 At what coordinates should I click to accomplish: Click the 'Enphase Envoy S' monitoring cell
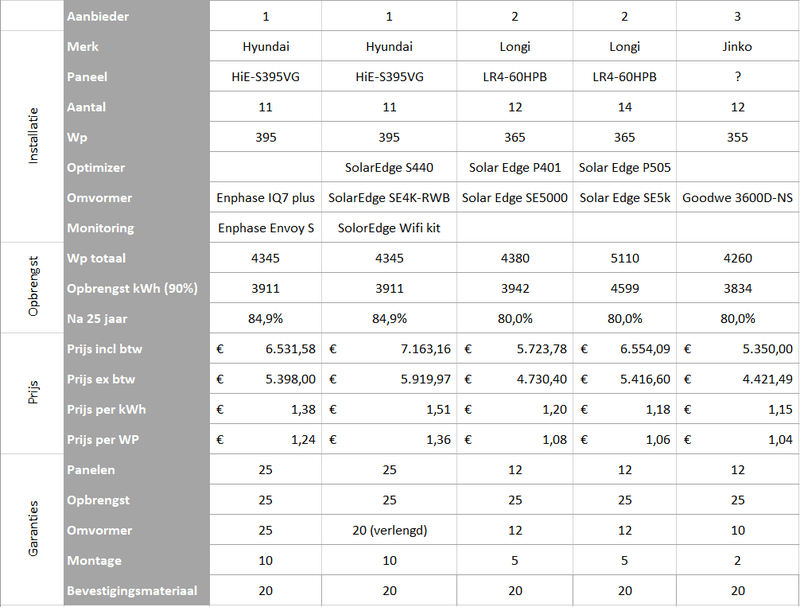(265, 228)
